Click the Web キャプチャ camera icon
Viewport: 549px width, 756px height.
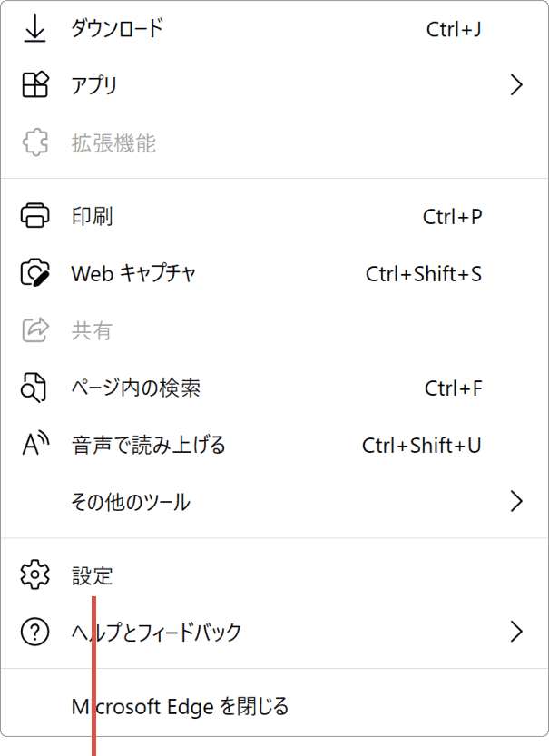click(34, 273)
